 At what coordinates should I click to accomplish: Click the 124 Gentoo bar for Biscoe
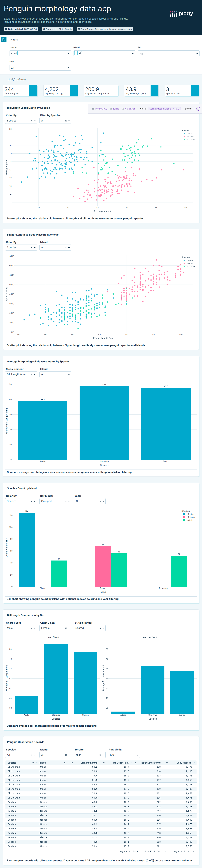(27, 550)
